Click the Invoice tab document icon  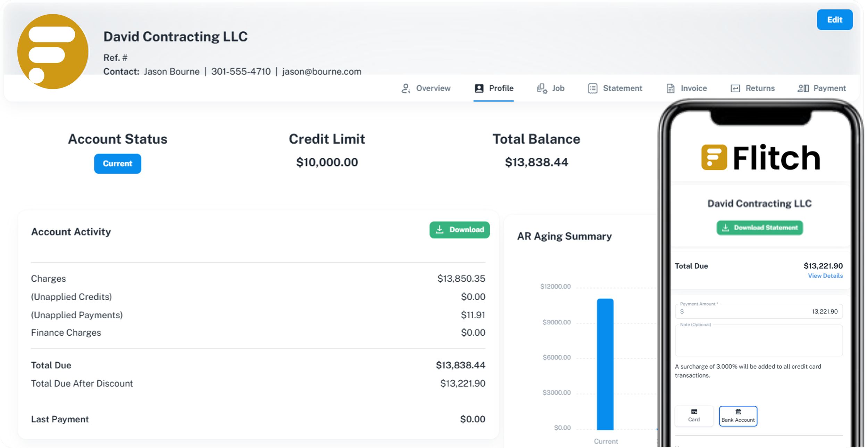[x=670, y=88]
